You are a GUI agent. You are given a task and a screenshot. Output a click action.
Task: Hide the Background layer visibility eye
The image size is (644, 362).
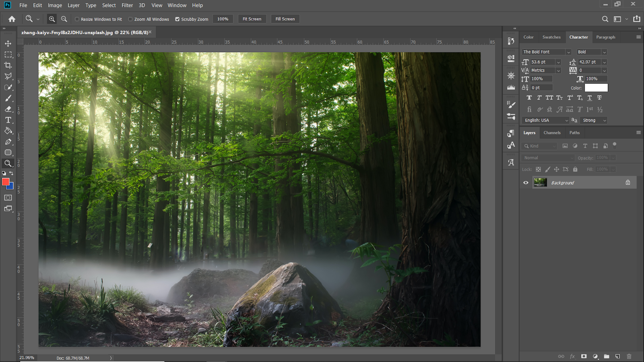tap(526, 183)
